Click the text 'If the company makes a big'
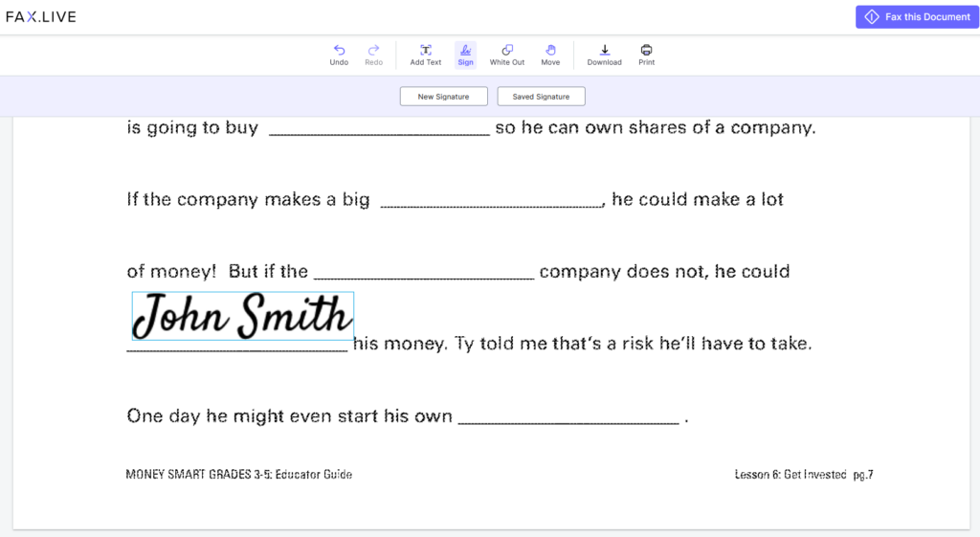The image size is (980, 537). coord(248,199)
